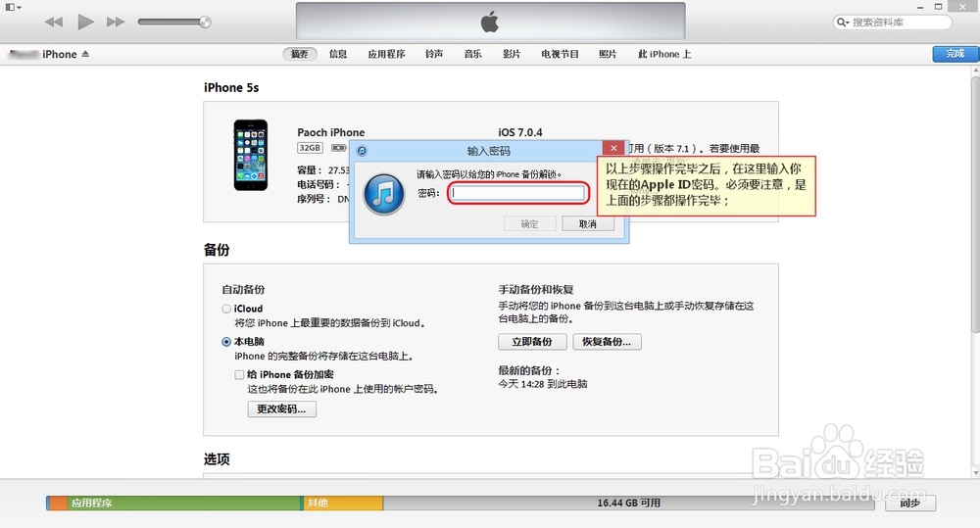Click the vertical scrollbar on the right
The width and height of the screenshot is (980, 528).
[975, 206]
